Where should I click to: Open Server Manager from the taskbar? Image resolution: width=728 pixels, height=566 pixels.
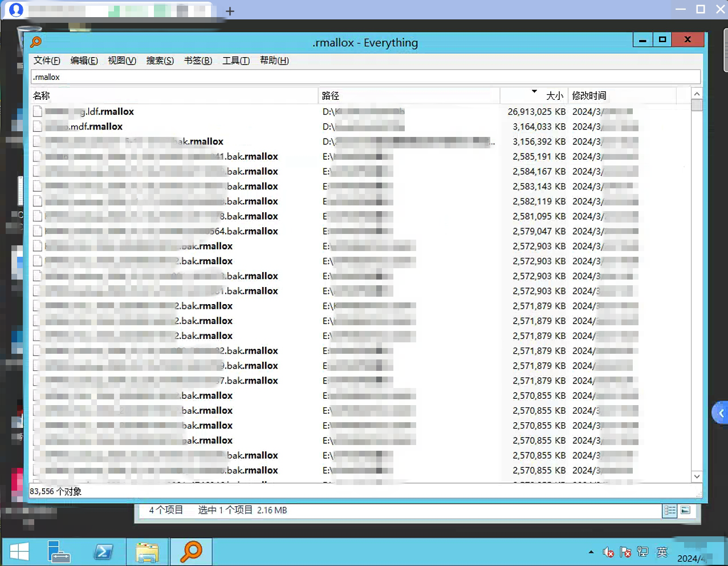[59, 552]
